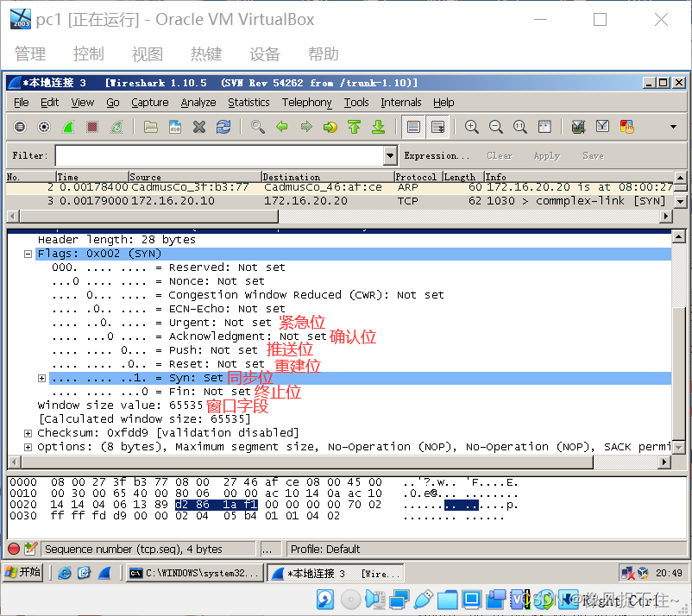Click expert info red circle in status bar
This screenshot has width=692, height=616.
pyautogui.click(x=14, y=549)
